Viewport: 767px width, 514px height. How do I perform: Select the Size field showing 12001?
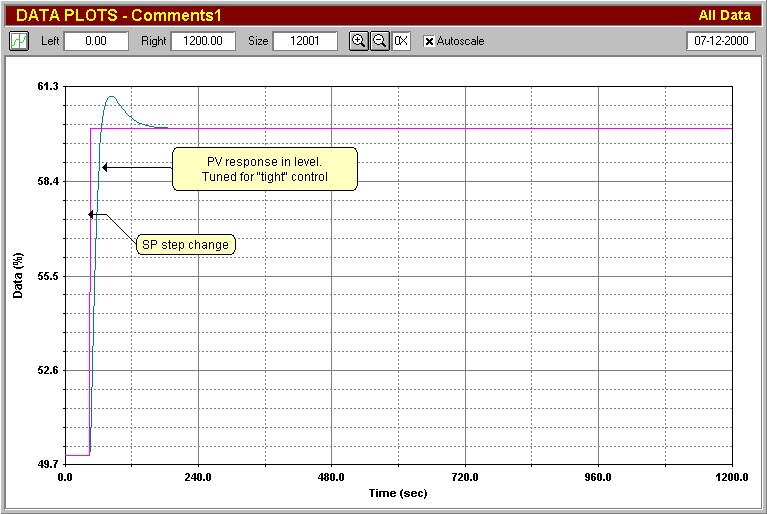tap(305, 41)
